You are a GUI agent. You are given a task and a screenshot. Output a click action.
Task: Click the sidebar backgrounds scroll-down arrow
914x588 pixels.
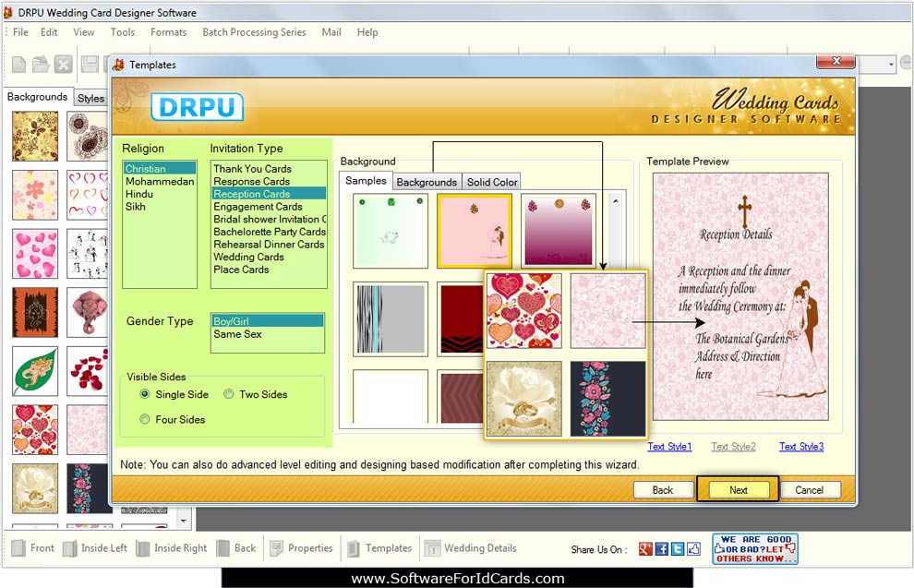tap(184, 521)
